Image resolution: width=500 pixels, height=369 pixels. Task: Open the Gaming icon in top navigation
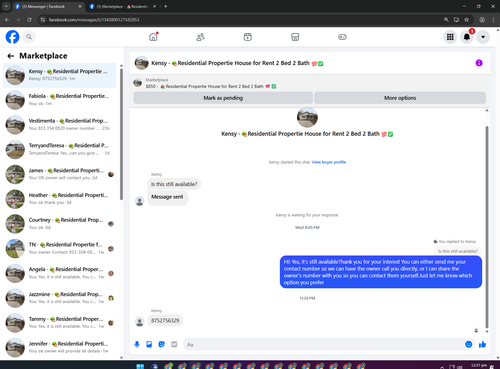coord(342,37)
